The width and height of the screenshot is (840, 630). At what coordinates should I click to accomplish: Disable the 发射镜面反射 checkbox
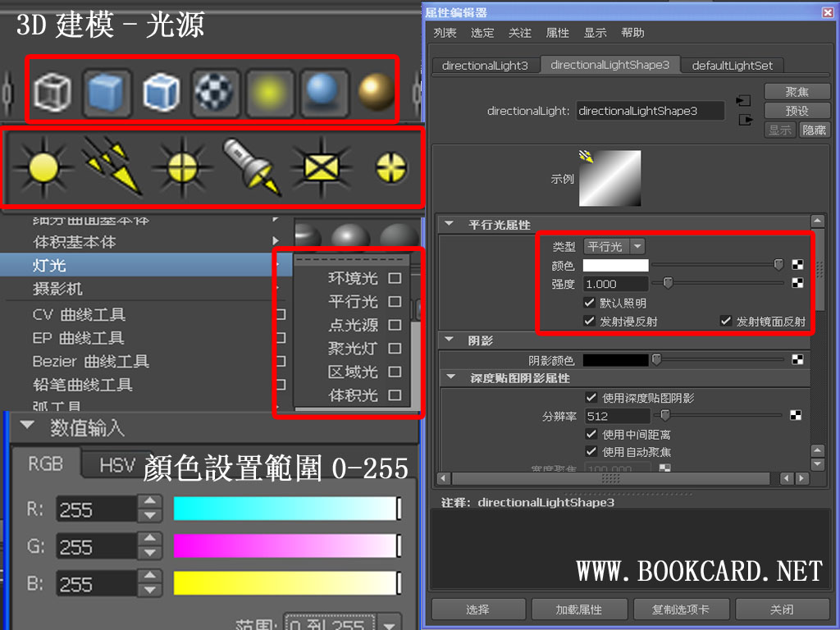point(726,320)
